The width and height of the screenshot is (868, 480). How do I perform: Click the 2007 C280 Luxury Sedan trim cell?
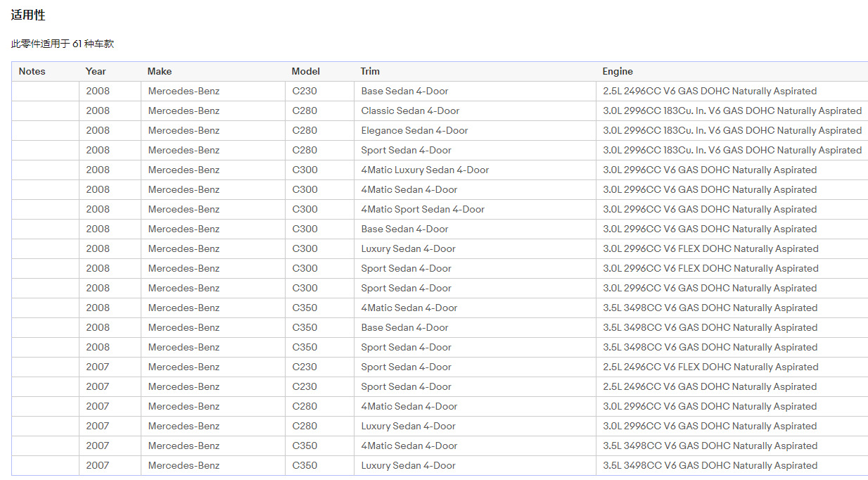[x=475, y=426]
